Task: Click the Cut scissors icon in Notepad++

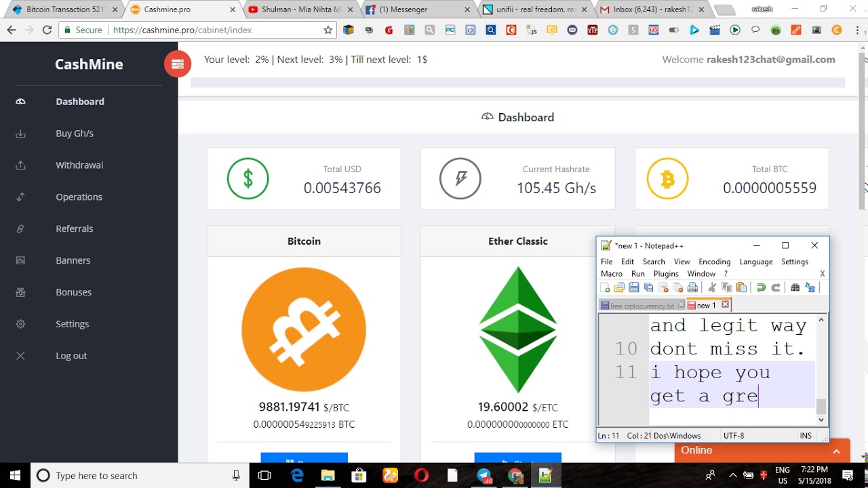Action: click(x=712, y=288)
